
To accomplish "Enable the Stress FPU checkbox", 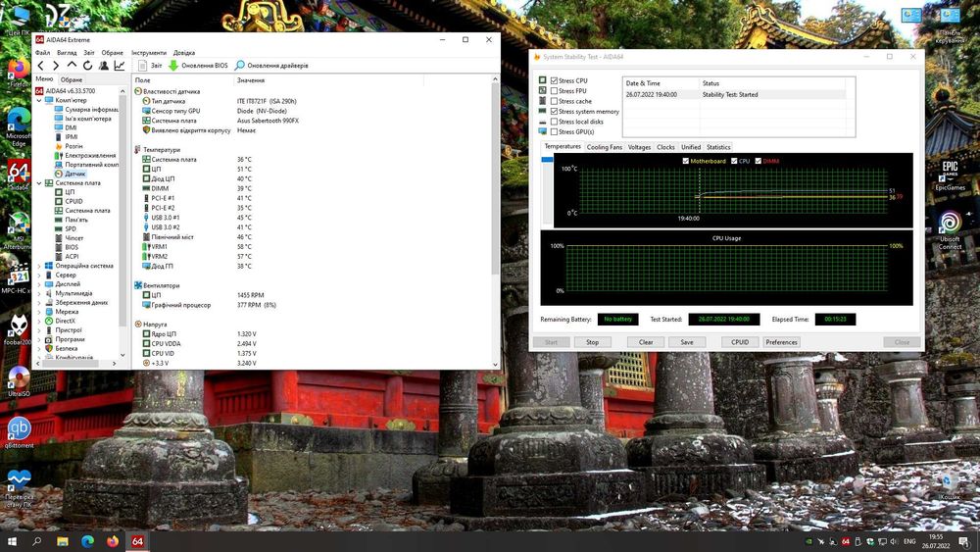I will (554, 90).
